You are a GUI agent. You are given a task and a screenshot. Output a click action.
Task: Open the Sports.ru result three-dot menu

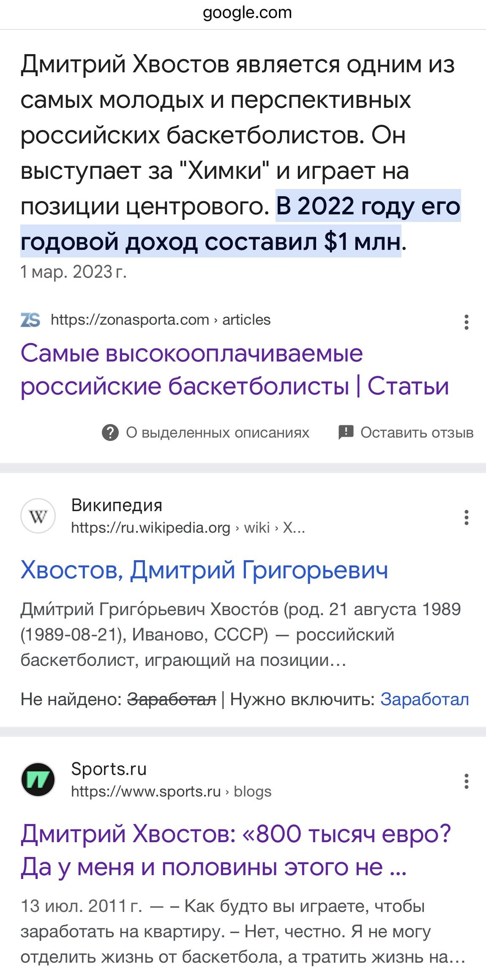(466, 781)
